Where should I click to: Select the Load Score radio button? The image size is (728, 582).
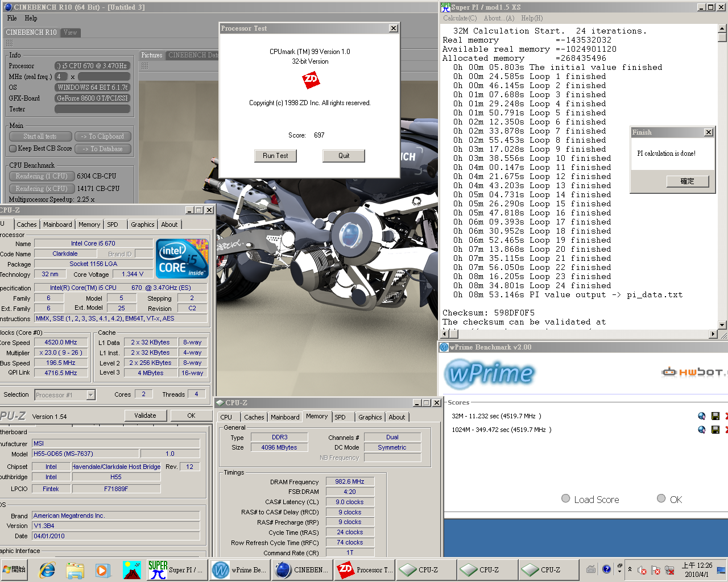[565, 498]
